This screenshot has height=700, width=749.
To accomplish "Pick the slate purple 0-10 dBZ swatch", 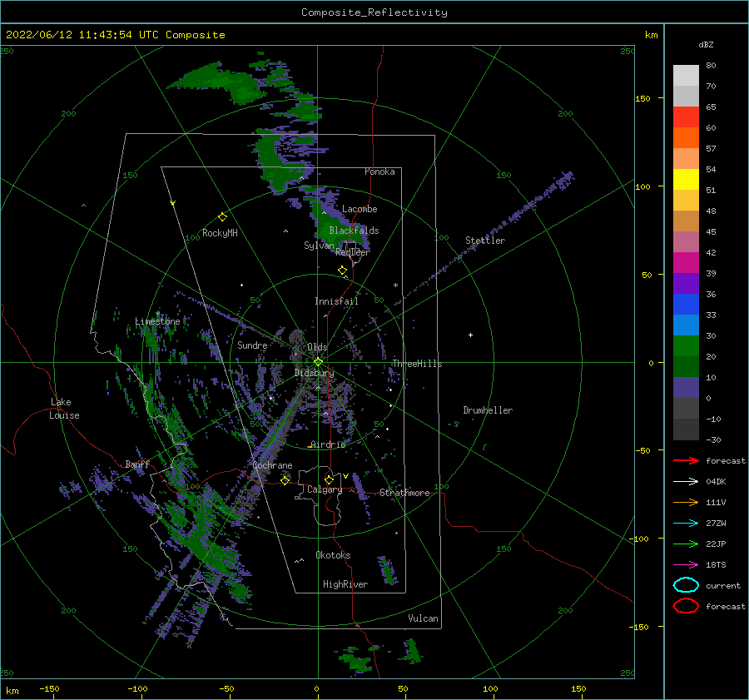I will point(686,388).
